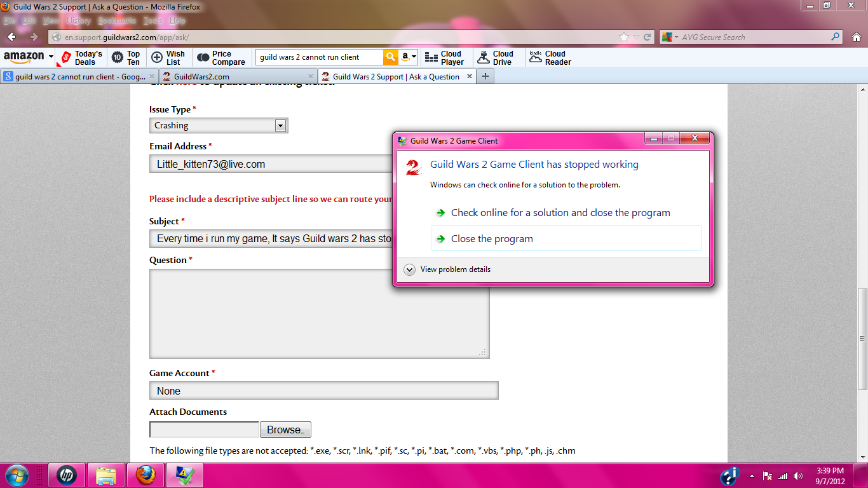Viewport: 868px width, 488px height.
Task: Bookmark this page with the star icon
Action: [625, 37]
